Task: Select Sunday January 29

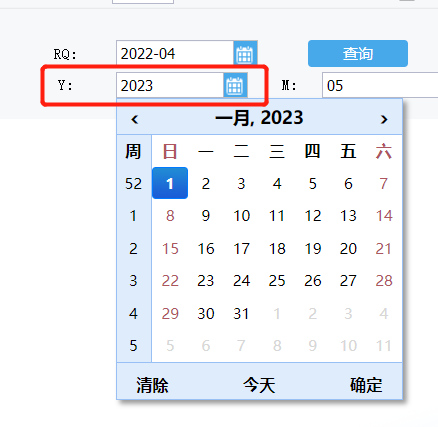Action: [x=170, y=314]
